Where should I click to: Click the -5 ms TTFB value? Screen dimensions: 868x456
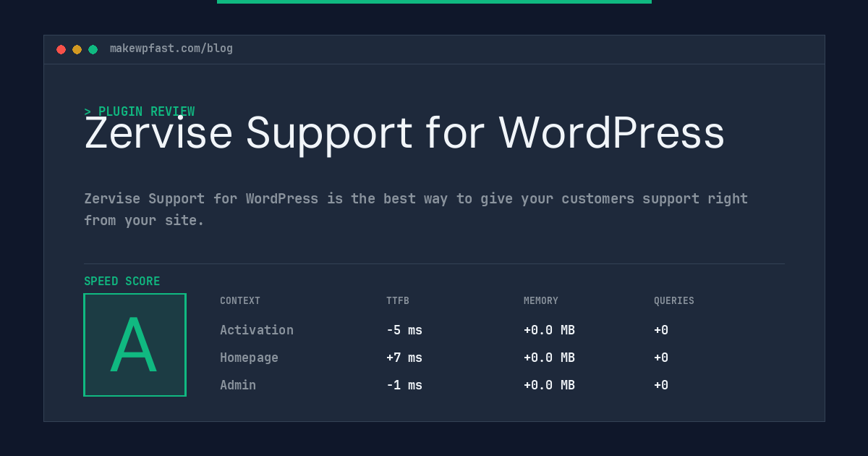(x=404, y=330)
